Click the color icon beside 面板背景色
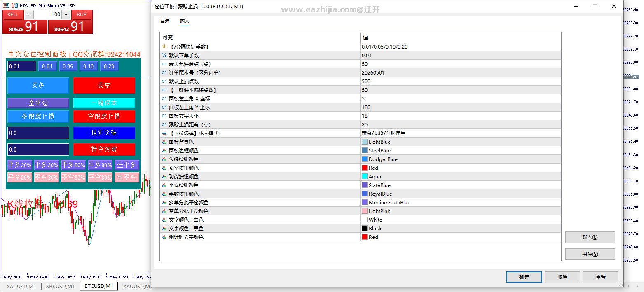The image size is (644, 292). [x=164, y=142]
